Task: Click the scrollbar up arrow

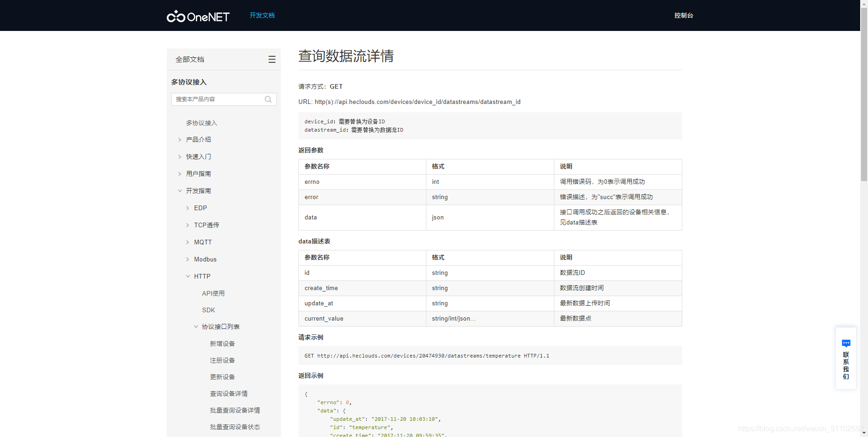Action: tap(864, 3)
